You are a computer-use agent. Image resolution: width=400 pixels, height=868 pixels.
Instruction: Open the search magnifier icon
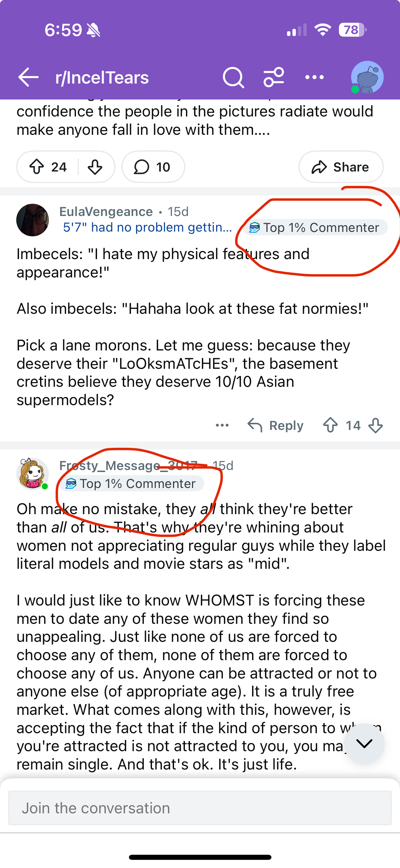[233, 77]
